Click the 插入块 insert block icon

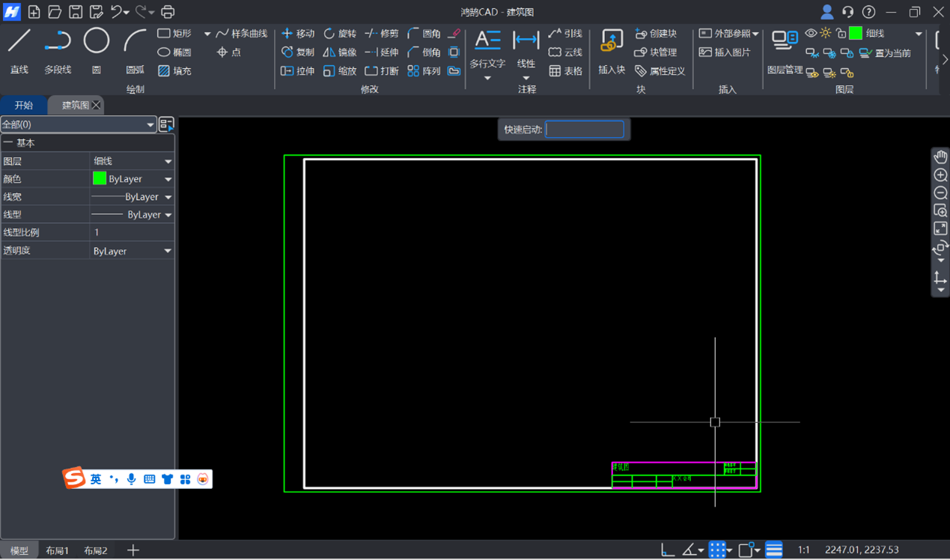pos(612,49)
